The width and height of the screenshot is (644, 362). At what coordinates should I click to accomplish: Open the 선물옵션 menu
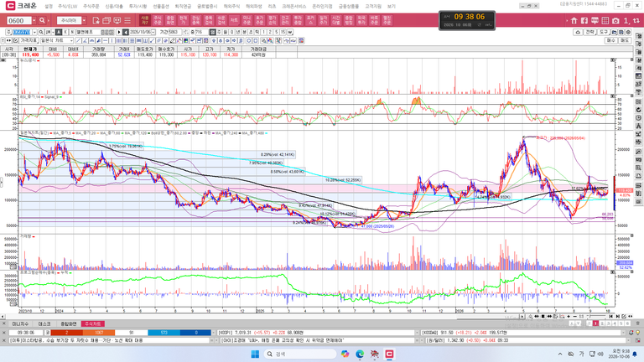tap(161, 6)
